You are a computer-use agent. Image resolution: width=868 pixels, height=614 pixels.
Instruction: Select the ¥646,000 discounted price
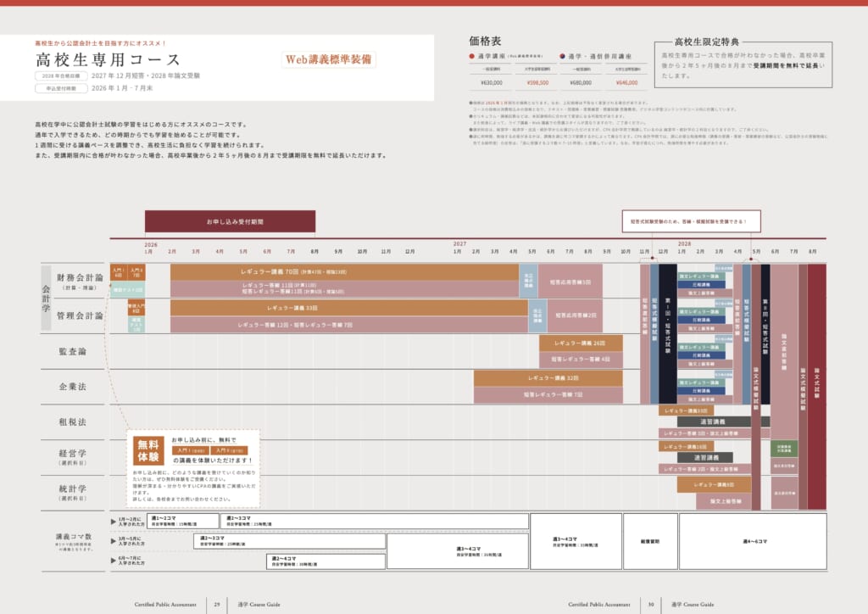[x=626, y=82]
